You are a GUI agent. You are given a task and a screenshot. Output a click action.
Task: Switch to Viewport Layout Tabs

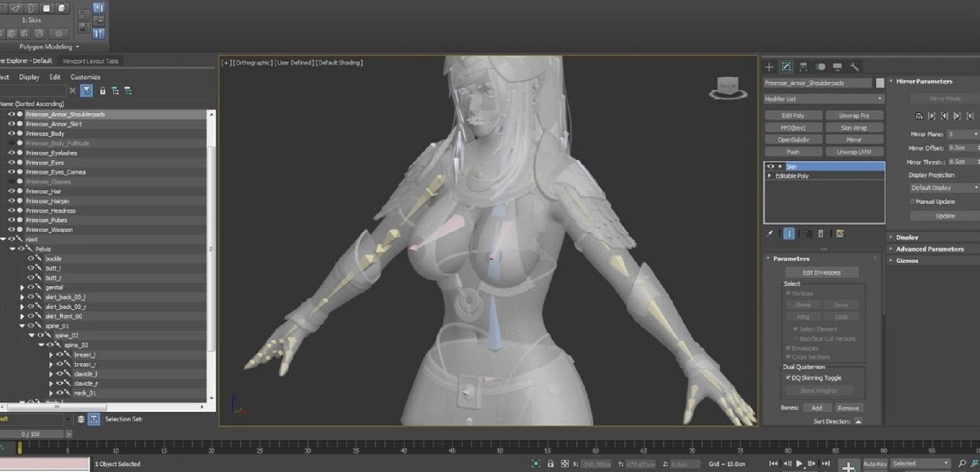[90, 61]
